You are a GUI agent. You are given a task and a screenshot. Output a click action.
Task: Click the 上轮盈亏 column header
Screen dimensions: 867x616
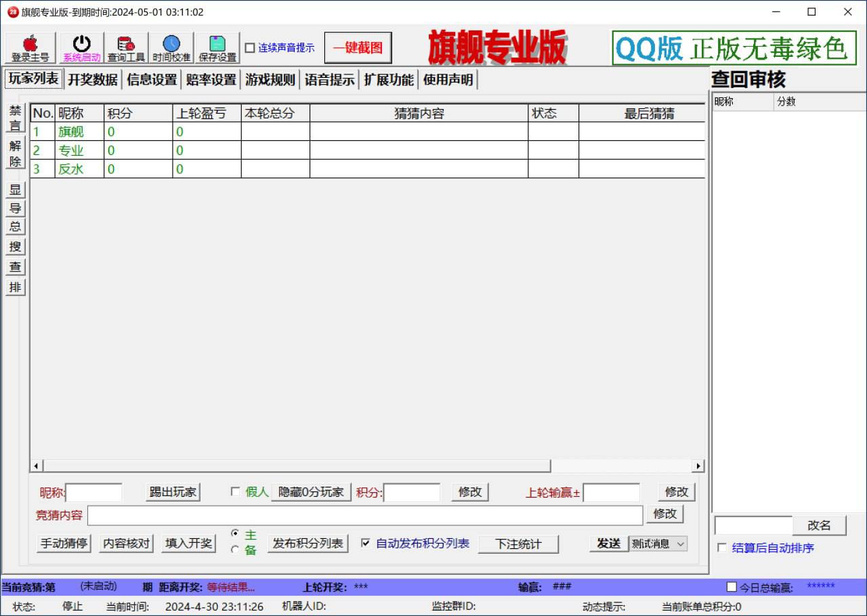tap(207, 113)
